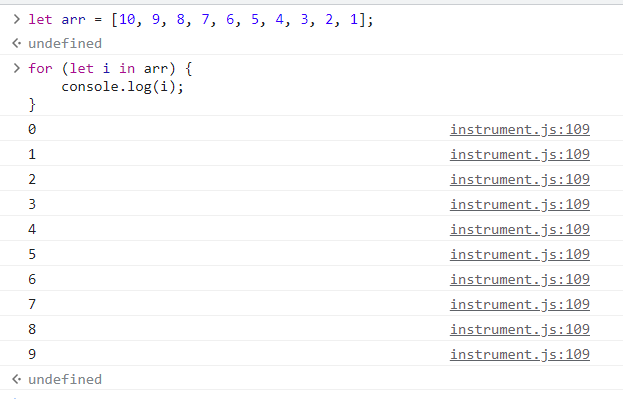
Task: Click the logged value 1
Action: [x=32, y=155]
